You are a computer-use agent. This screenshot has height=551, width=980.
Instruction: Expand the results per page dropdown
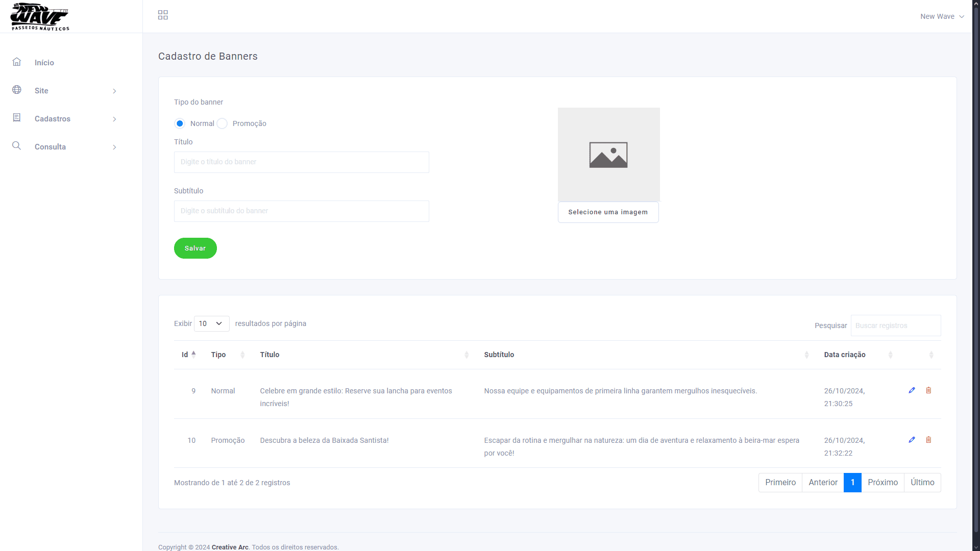point(211,323)
